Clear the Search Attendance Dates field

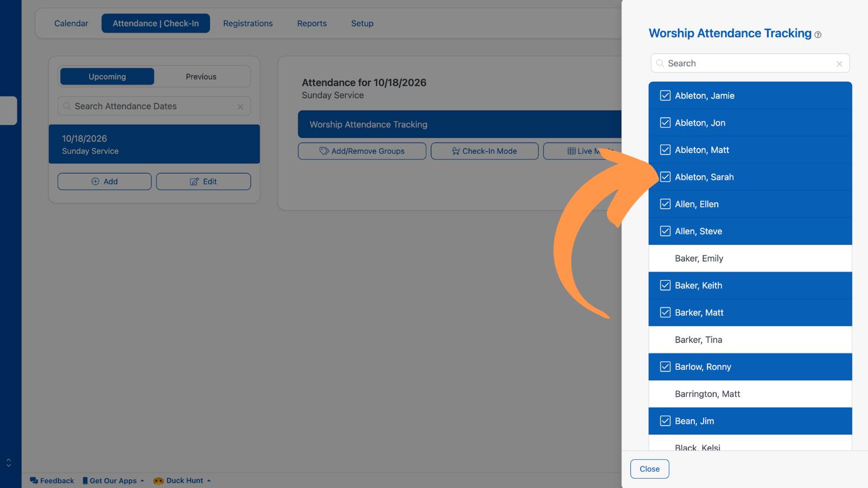point(240,107)
